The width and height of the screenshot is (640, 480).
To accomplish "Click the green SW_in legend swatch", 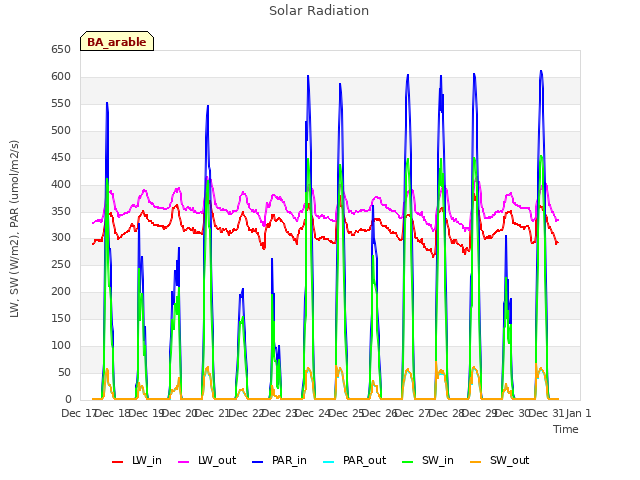I will pyautogui.click(x=407, y=462).
